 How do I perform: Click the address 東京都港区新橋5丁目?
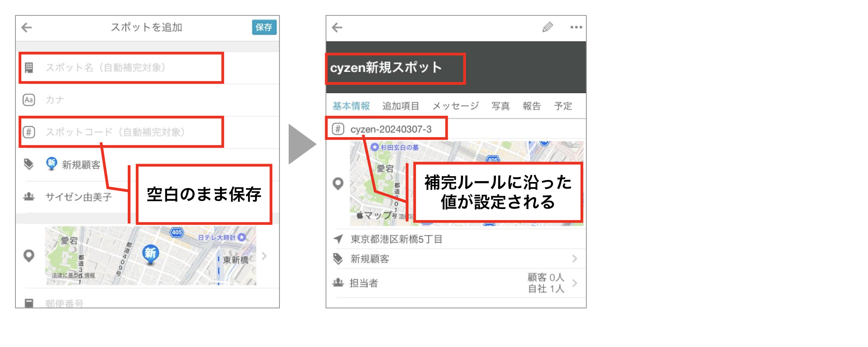coord(396,239)
